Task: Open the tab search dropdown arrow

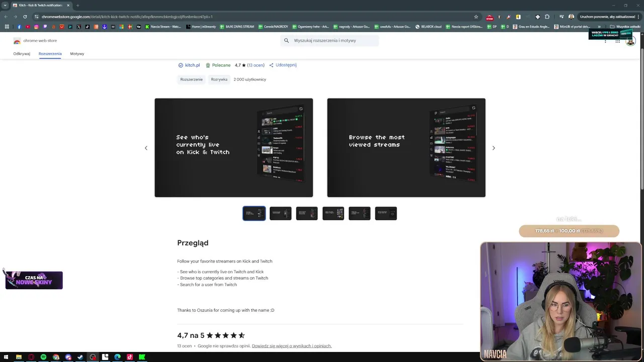Action: pos(5,5)
